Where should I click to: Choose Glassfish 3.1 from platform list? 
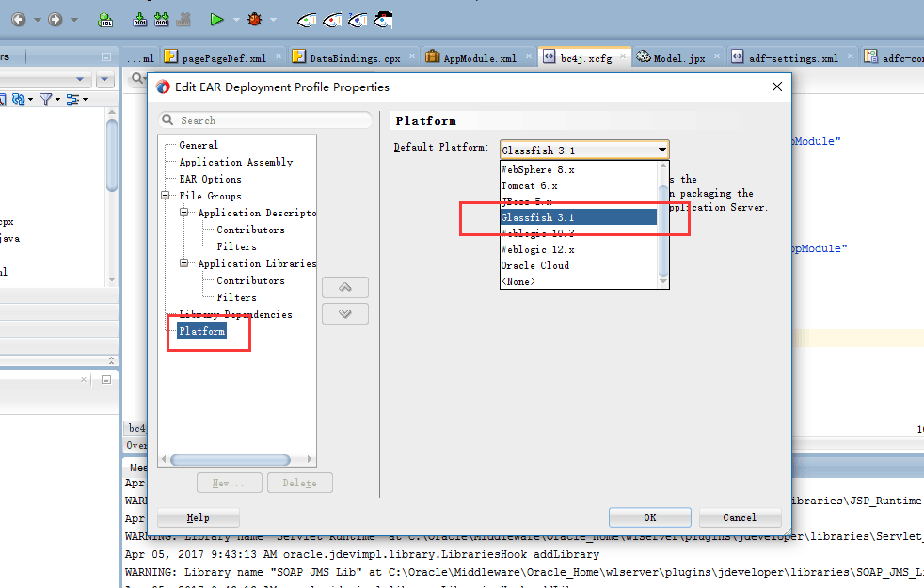578,217
